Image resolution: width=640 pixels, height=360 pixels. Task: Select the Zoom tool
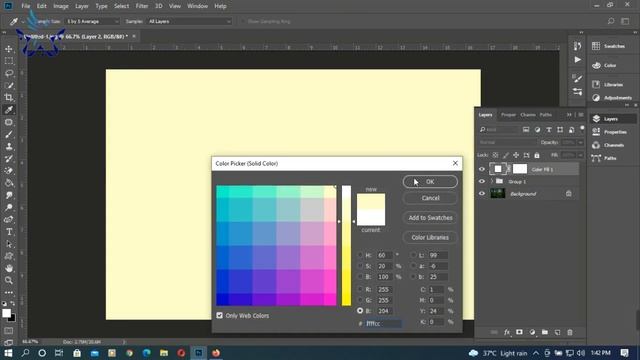pyautogui.click(x=9, y=280)
